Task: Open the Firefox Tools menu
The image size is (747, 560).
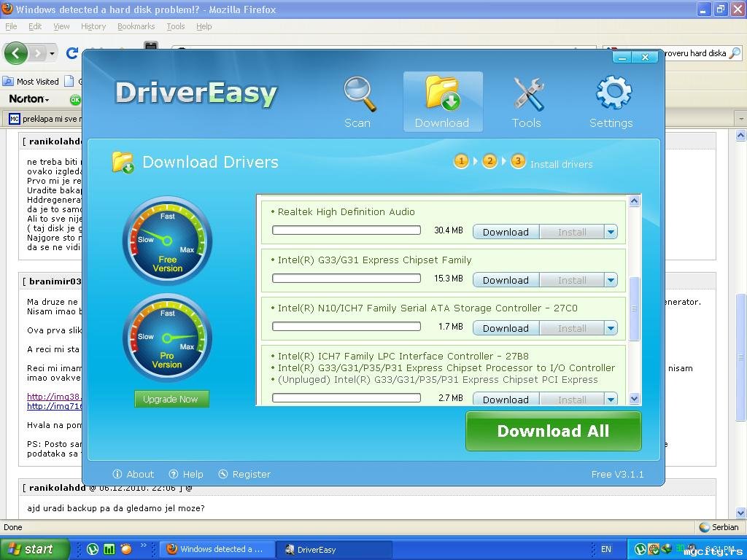Action: click(176, 26)
